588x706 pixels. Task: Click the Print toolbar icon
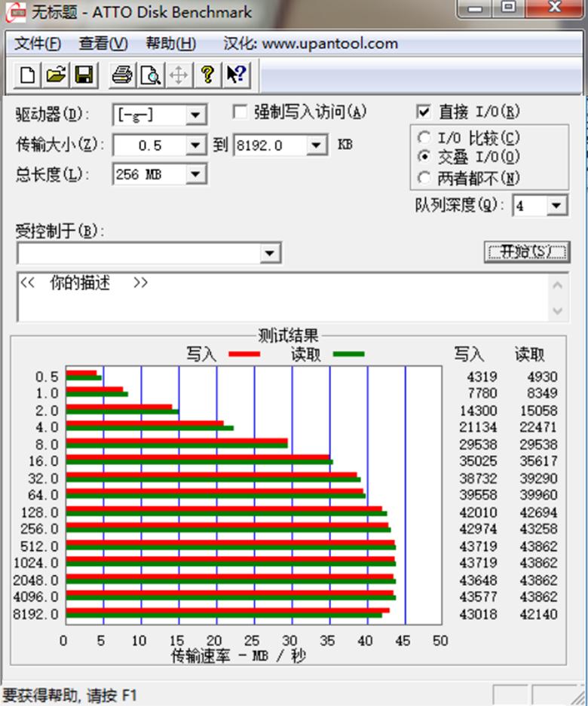coord(122,75)
